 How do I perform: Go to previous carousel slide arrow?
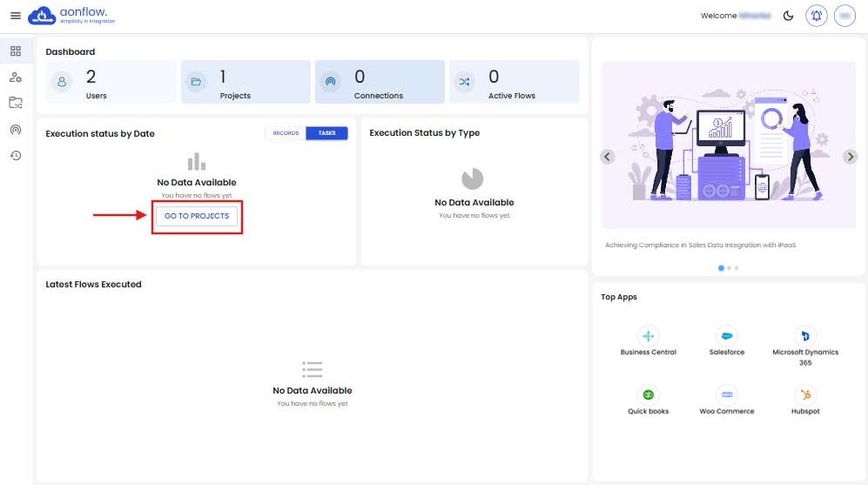(608, 157)
